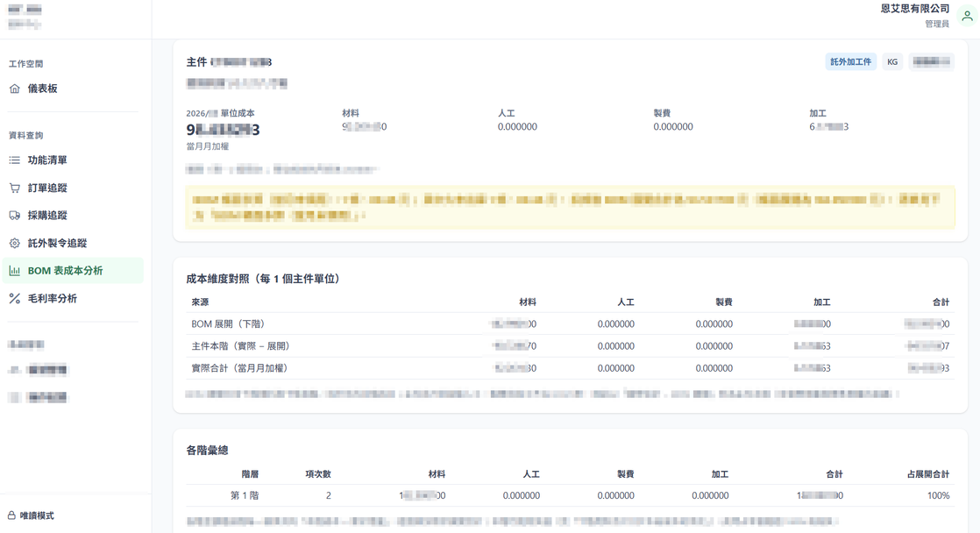Click the 來源 column header
This screenshot has width=980, height=533.
point(200,302)
